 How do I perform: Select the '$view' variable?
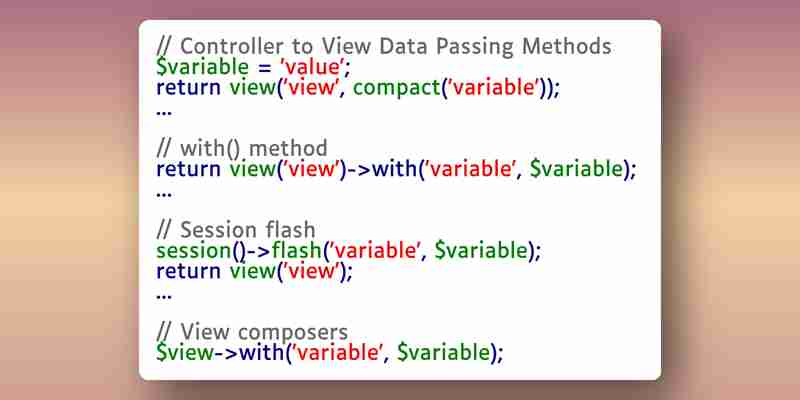click(x=185, y=353)
